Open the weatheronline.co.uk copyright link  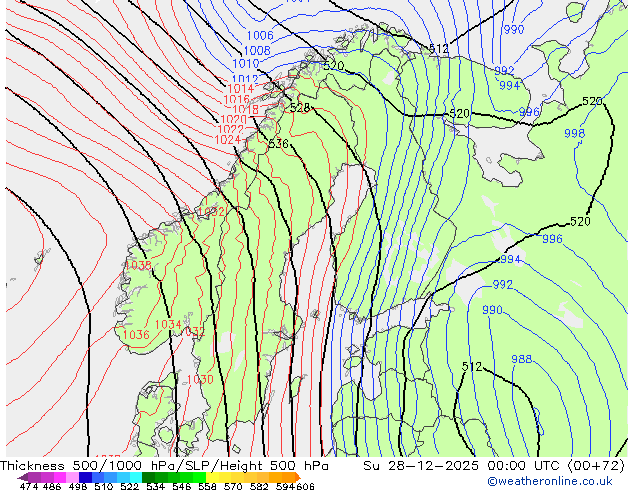550,482
